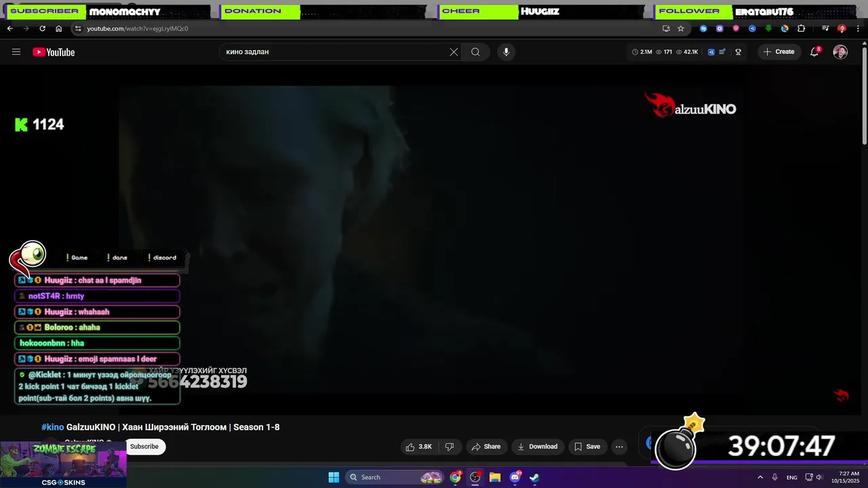Click the microphone tray icon
The width and height of the screenshot is (868, 488).
(x=774, y=477)
